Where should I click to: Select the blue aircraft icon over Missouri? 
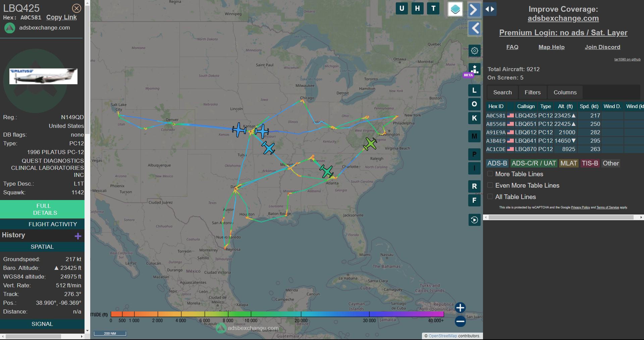tap(262, 131)
